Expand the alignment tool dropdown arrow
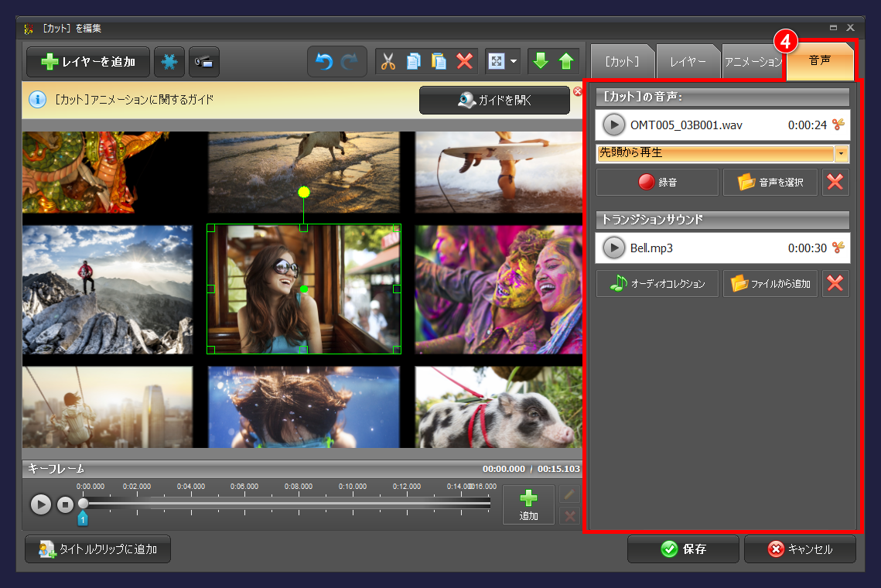This screenshot has width=881, height=588. click(514, 62)
